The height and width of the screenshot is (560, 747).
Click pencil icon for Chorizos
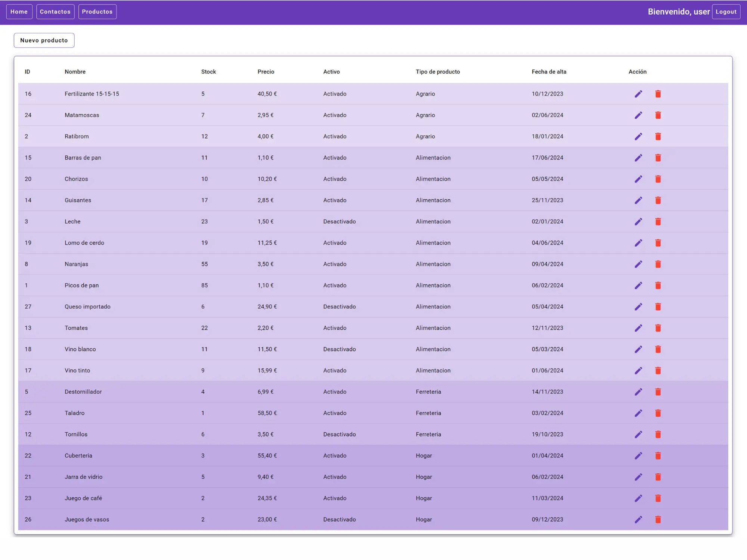[x=638, y=179]
